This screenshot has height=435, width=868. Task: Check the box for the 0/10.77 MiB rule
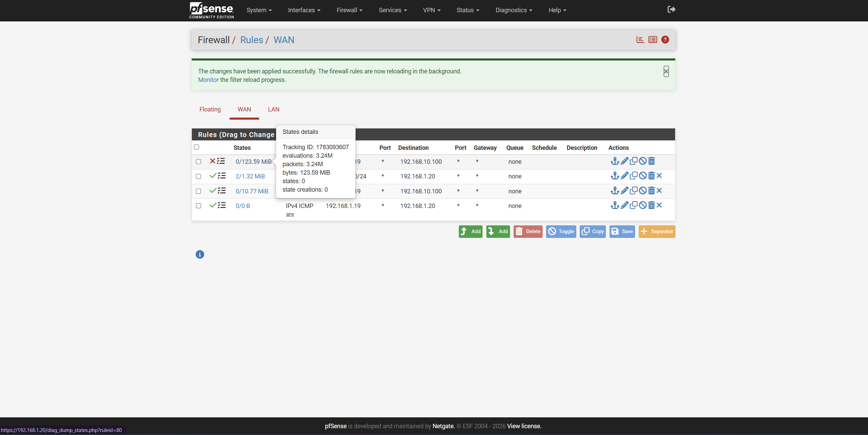[198, 191]
